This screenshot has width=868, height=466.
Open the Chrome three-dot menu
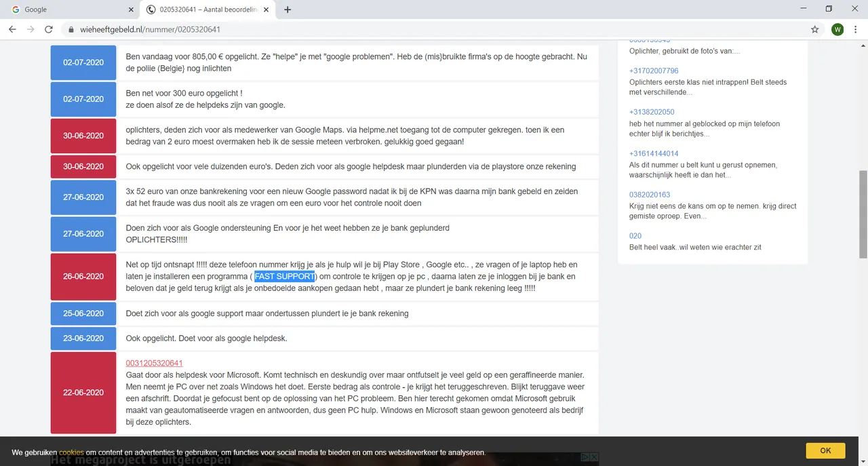coord(856,29)
